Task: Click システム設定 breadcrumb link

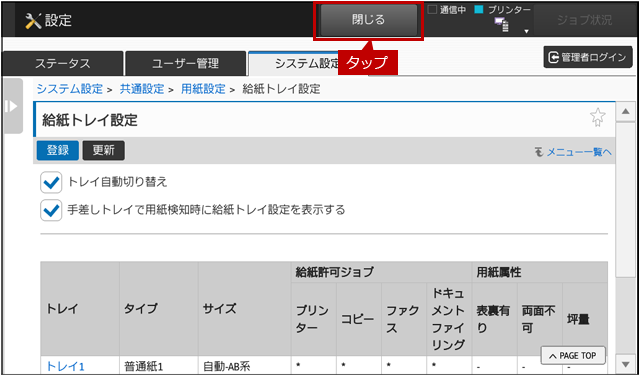Action: 70,89
